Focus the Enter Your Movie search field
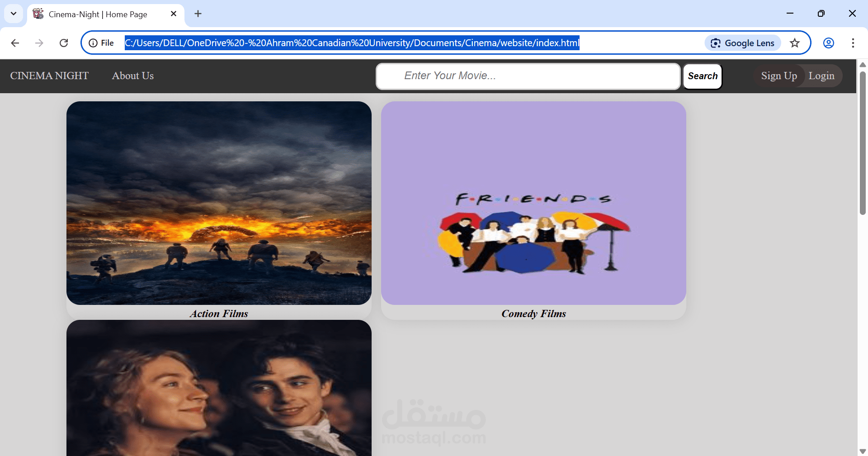Viewport: 868px width, 456px height. tap(528, 76)
